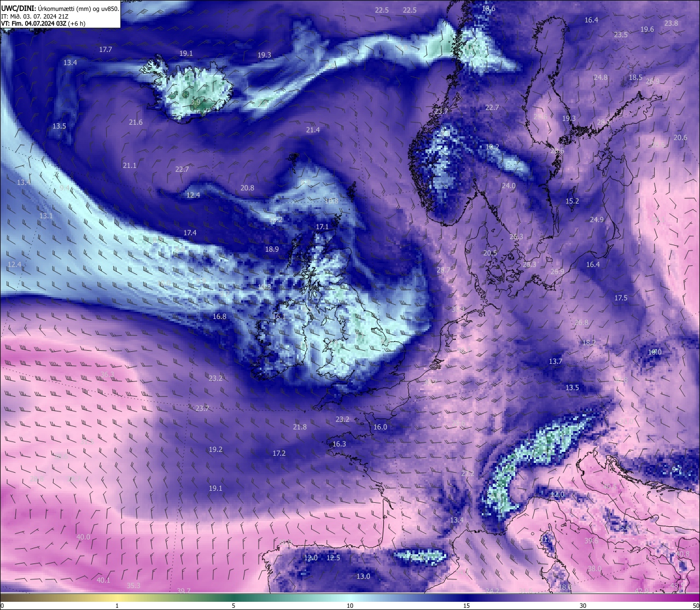Select the 15.2 map value
This screenshot has height=610, width=700.
click(x=572, y=201)
